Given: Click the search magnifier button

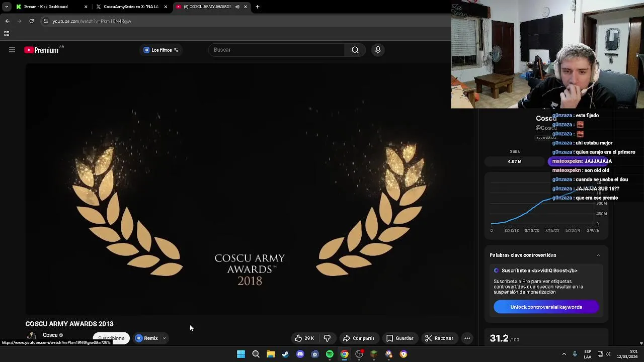Looking at the screenshot, I should (355, 50).
